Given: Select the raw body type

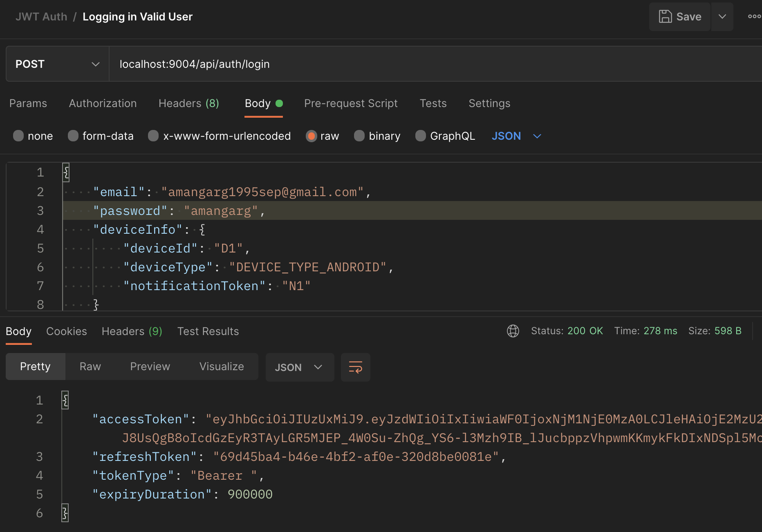Looking at the screenshot, I should 323,136.
